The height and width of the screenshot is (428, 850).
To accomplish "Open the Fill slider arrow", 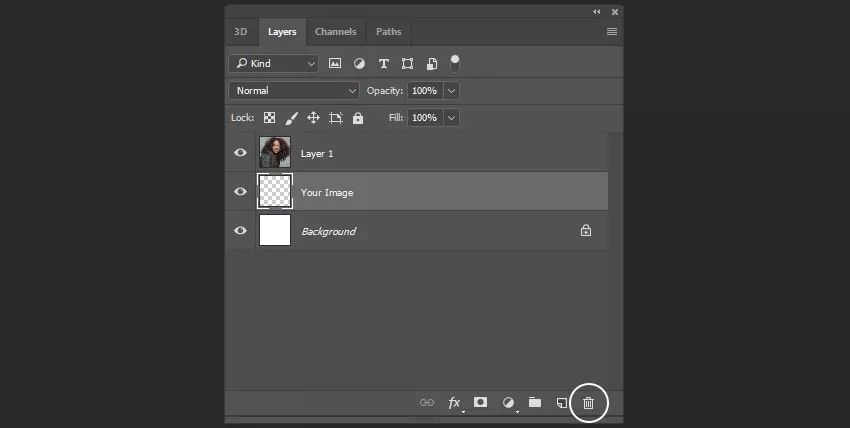I will pos(451,118).
